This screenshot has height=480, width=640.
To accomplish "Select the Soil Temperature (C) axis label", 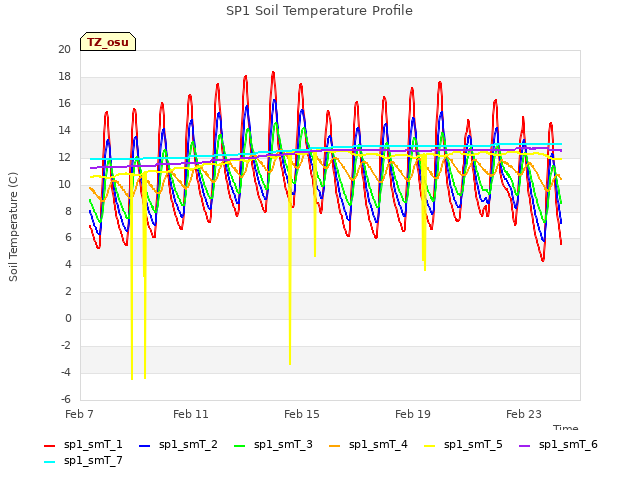I will (13, 227).
